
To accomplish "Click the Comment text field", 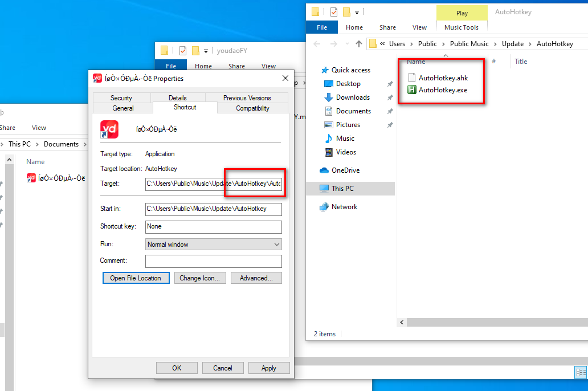I will coord(213,261).
